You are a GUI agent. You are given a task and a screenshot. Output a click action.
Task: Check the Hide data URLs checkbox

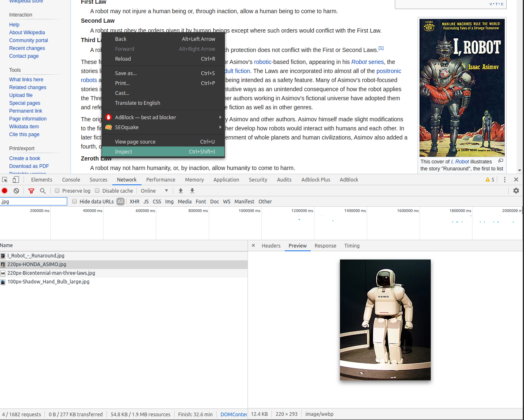tap(74, 201)
